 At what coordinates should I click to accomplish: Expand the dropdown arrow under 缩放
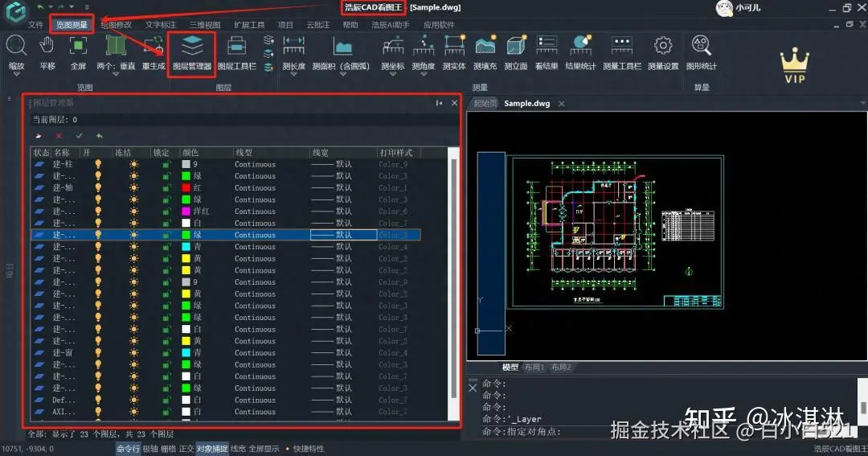click(x=16, y=74)
